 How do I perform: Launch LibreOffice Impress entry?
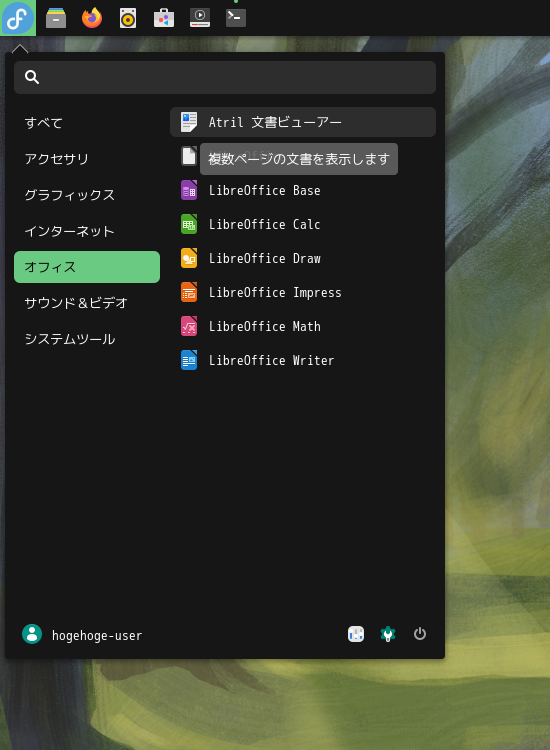click(303, 292)
